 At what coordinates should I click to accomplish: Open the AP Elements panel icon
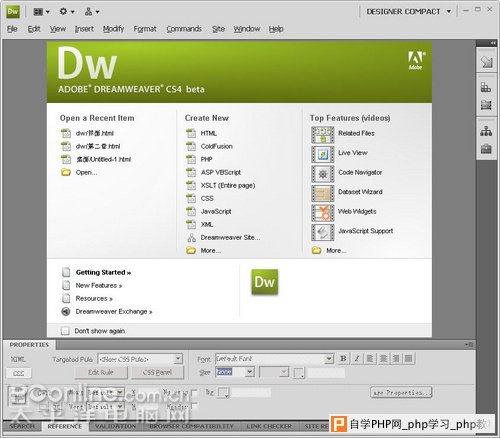[486, 105]
